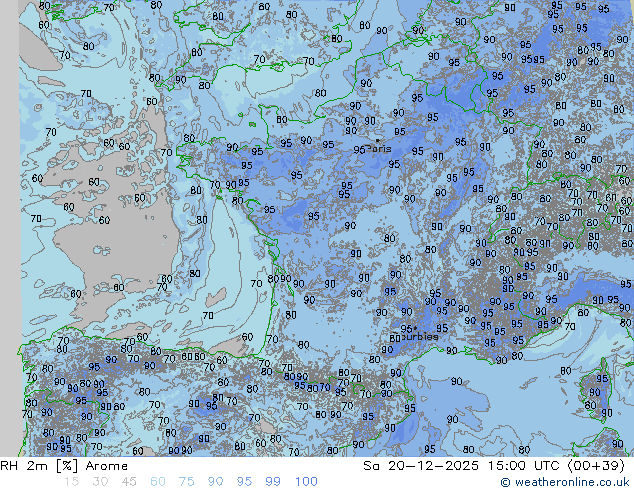Click the "RH 2m" parameter title
This screenshot has width=634, height=490.
point(22,466)
